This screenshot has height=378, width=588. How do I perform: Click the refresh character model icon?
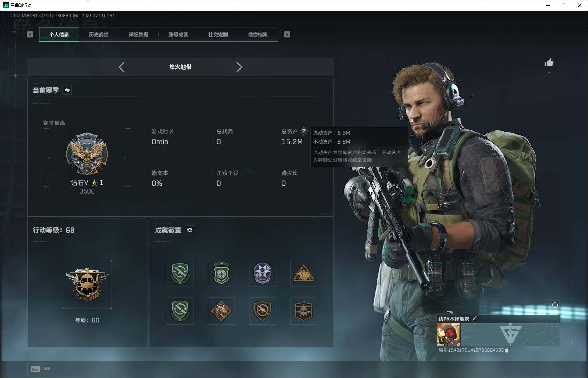point(555,305)
